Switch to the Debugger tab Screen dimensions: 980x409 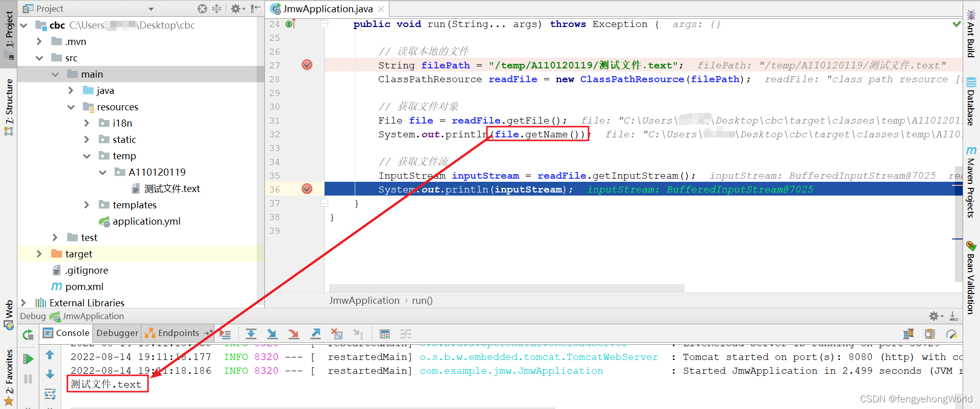coord(117,333)
